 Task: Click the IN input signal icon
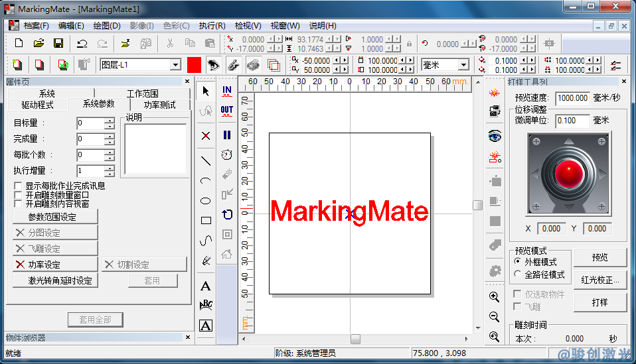pos(227,91)
